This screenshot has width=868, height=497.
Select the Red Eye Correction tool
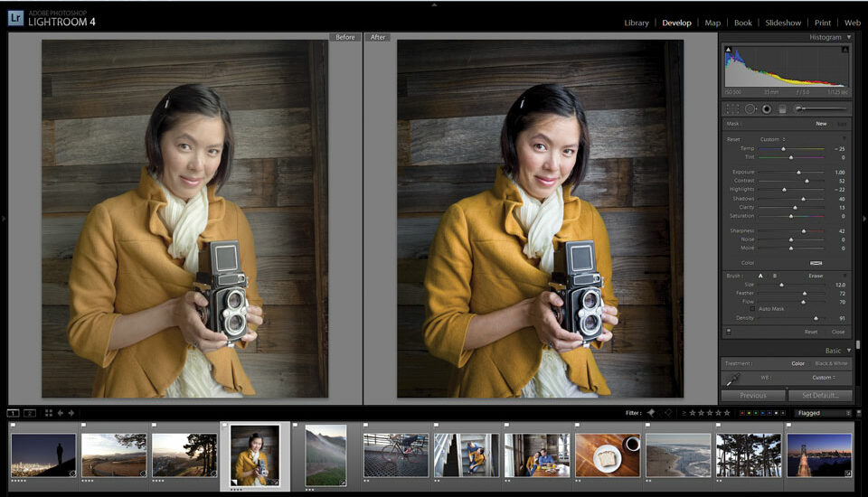point(766,108)
